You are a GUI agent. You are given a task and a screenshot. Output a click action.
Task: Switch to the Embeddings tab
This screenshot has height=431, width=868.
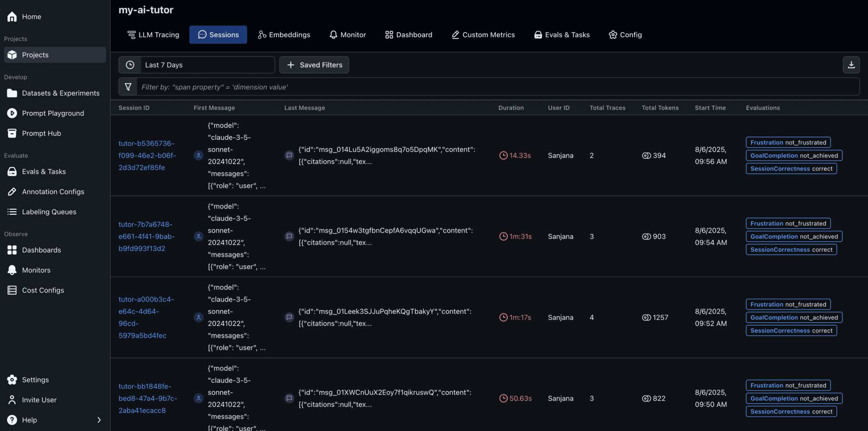pyautogui.click(x=284, y=34)
